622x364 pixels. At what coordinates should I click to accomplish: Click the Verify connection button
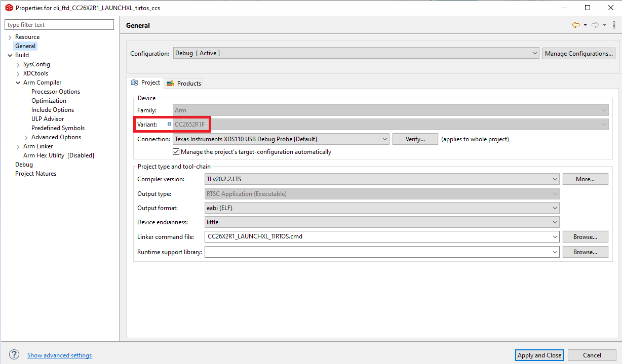[415, 139]
